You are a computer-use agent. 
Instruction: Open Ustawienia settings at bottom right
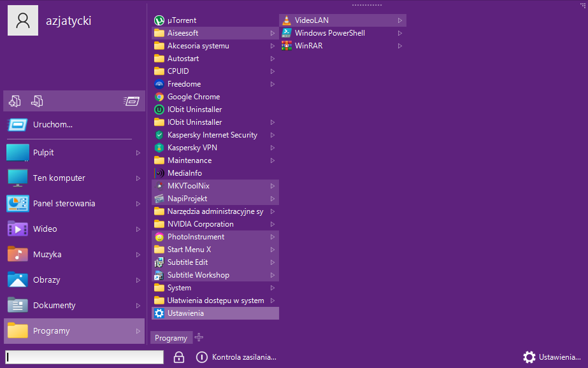coord(552,357)
